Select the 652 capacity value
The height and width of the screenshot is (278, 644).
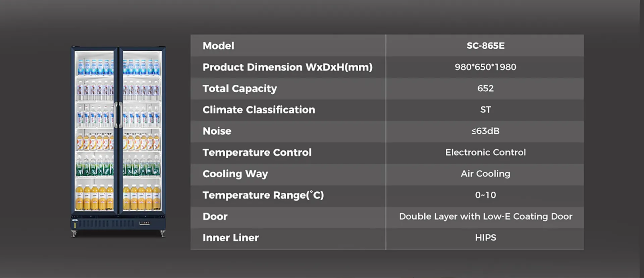tap(485, 88)
